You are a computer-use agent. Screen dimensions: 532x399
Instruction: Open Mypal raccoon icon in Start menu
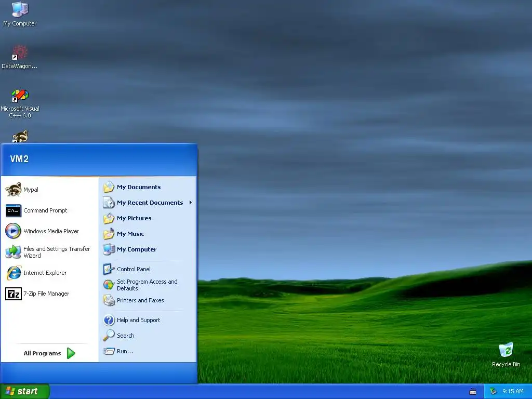pos(14,190)
